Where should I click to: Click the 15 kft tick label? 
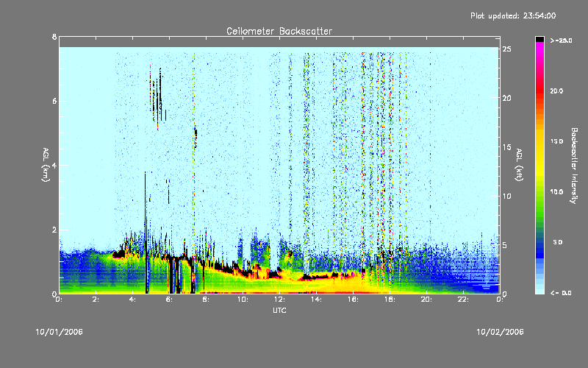(506, 147)
